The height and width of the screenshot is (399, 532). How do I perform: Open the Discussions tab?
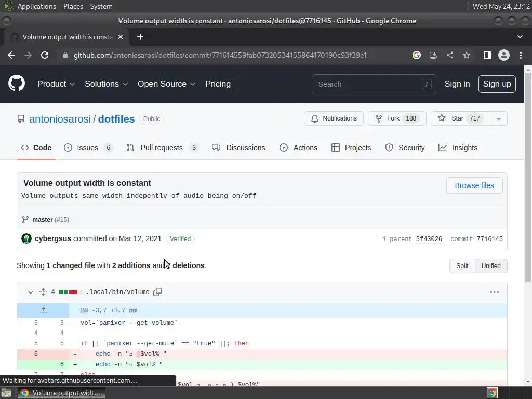coord(238,148)
